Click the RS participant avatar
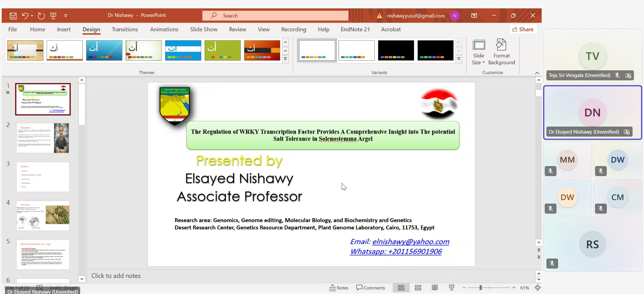 pyautogui.click(x=592, y=244)
